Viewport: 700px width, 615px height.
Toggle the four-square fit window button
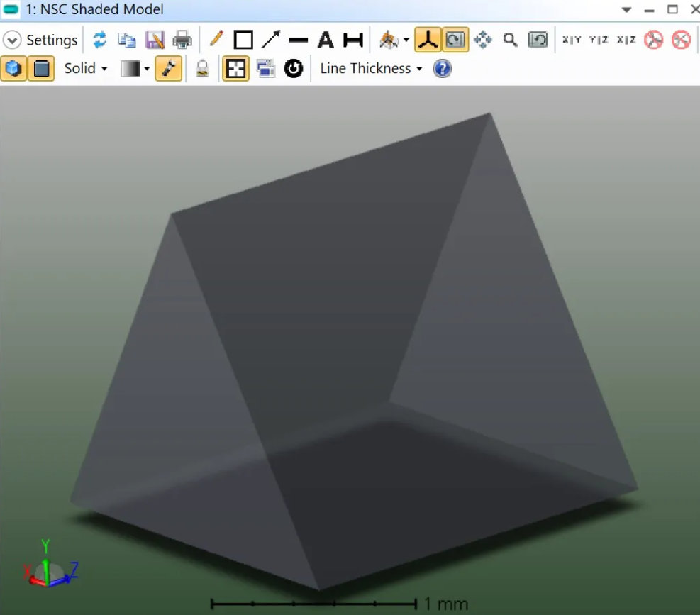[x=235, y=68]
